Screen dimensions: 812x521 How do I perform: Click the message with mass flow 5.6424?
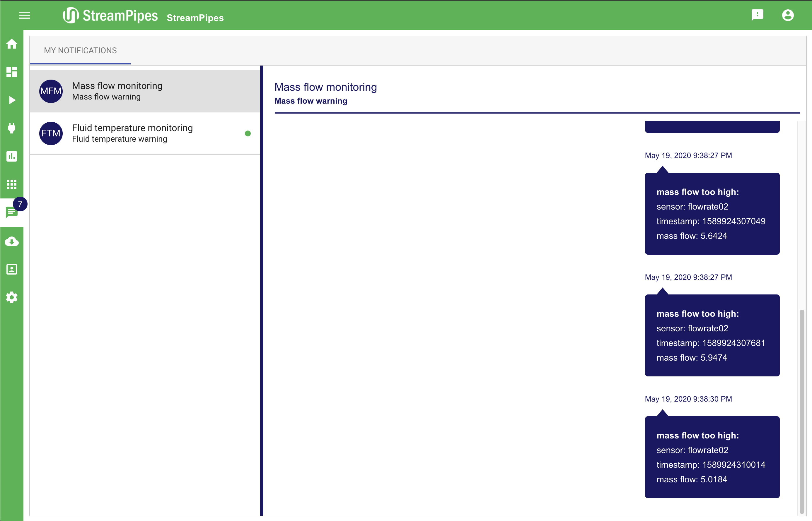(712, 213)
